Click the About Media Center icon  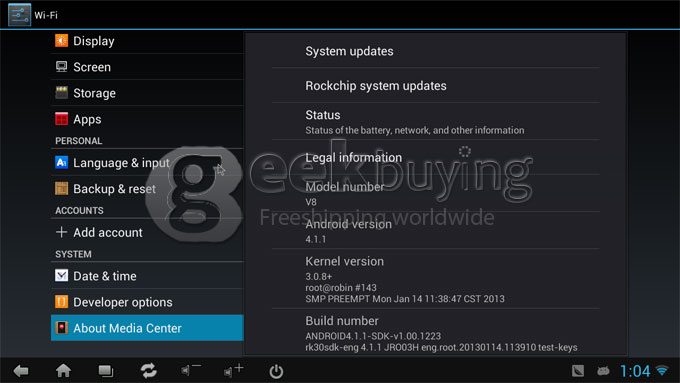point(62,327)
